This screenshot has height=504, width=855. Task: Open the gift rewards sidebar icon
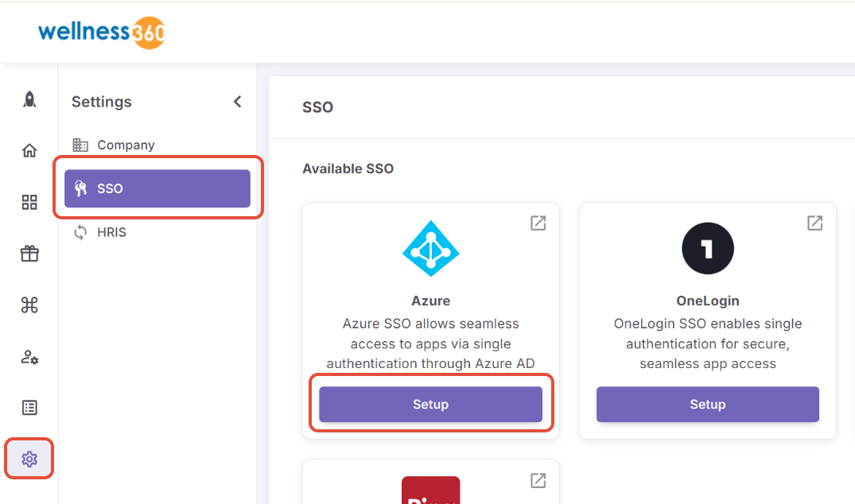[29, 254]
